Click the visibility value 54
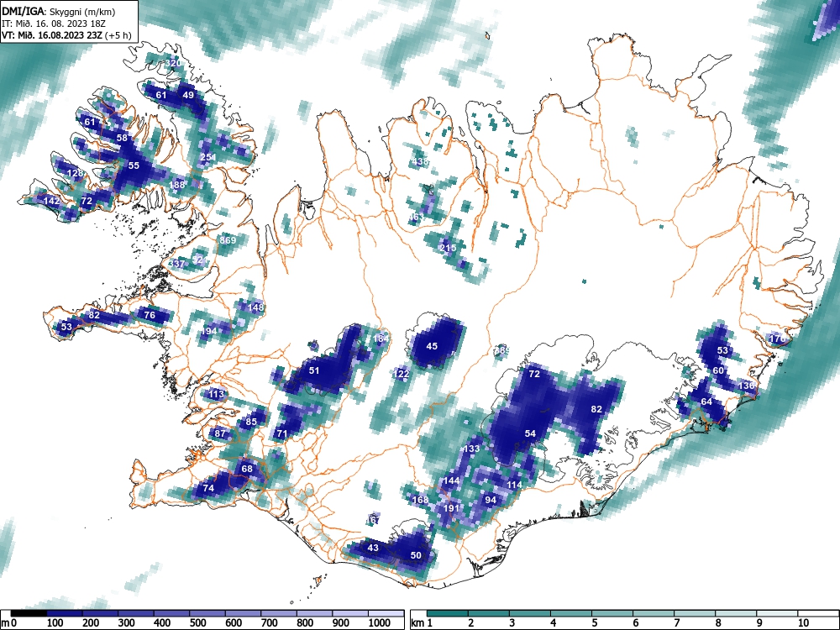840x630 pixels. (x=530, y=433)
